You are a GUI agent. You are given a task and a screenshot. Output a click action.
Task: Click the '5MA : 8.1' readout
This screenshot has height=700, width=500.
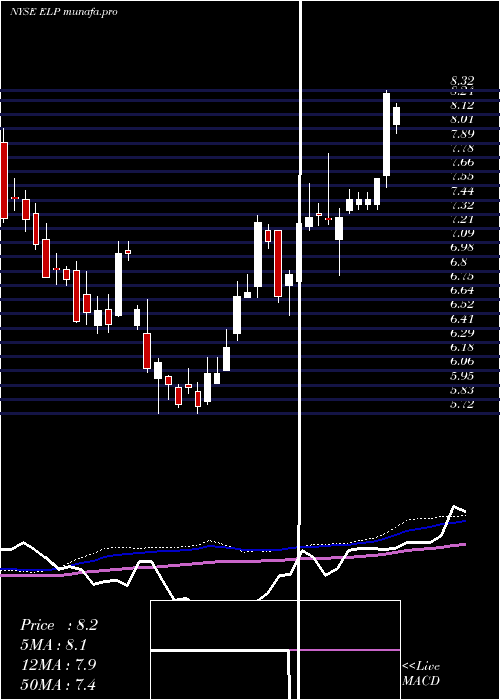coord(54,645)
